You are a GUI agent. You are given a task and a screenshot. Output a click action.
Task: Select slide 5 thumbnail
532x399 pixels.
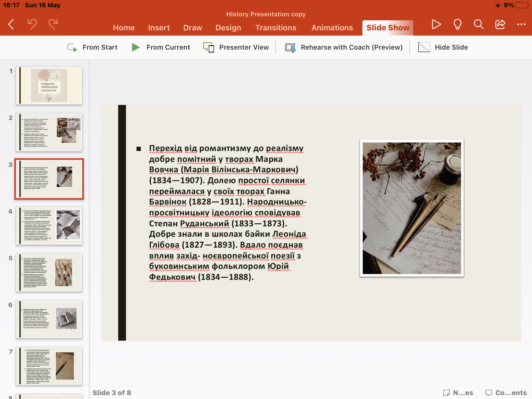49,272
